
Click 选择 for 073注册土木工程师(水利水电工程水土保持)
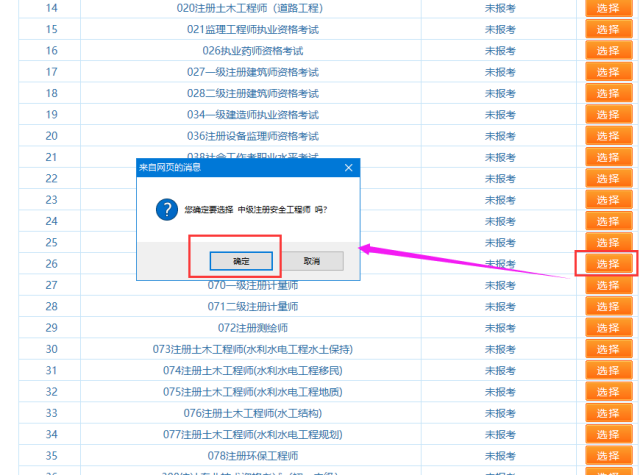pyautogui.click(x=608, y=349)
